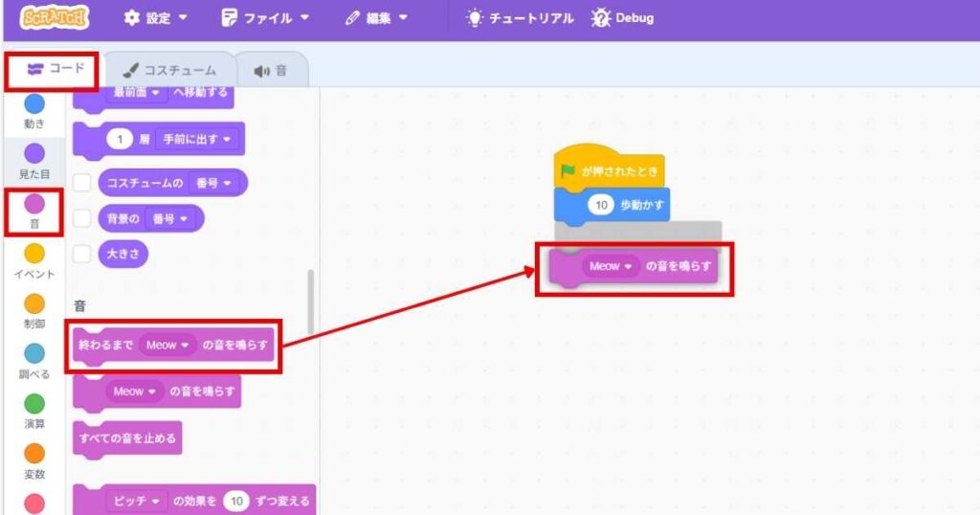This screenshot has height=515, width=980.
Task: Select the 見た目 looks category circle
Action: [x=34, y=154]
